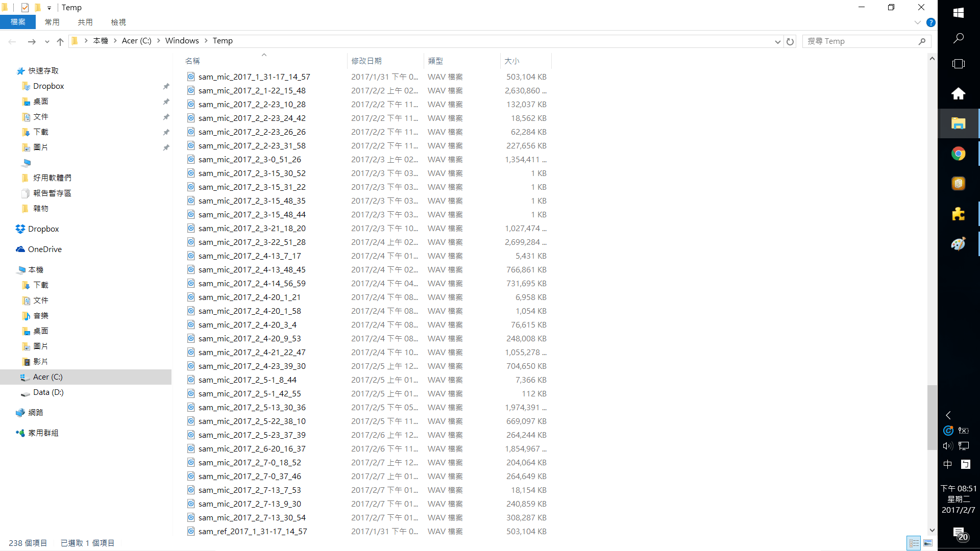Click the Refresh button in address bar

tap(790, 41)
